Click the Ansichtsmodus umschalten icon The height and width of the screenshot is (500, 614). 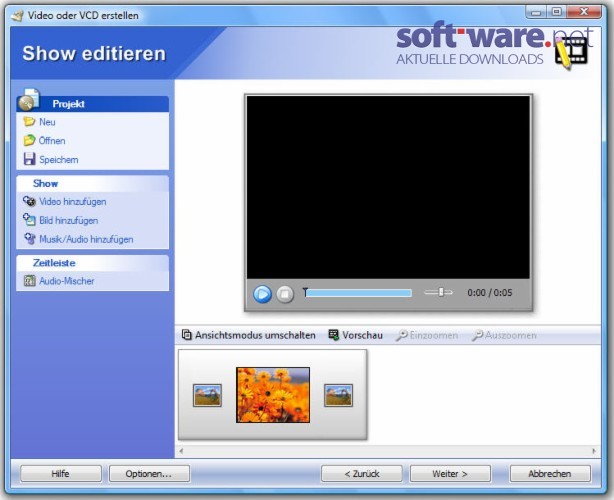(187, 335)
